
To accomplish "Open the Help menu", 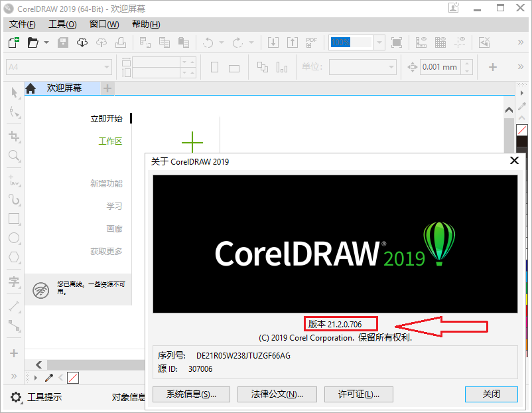I will click(146, 24).
